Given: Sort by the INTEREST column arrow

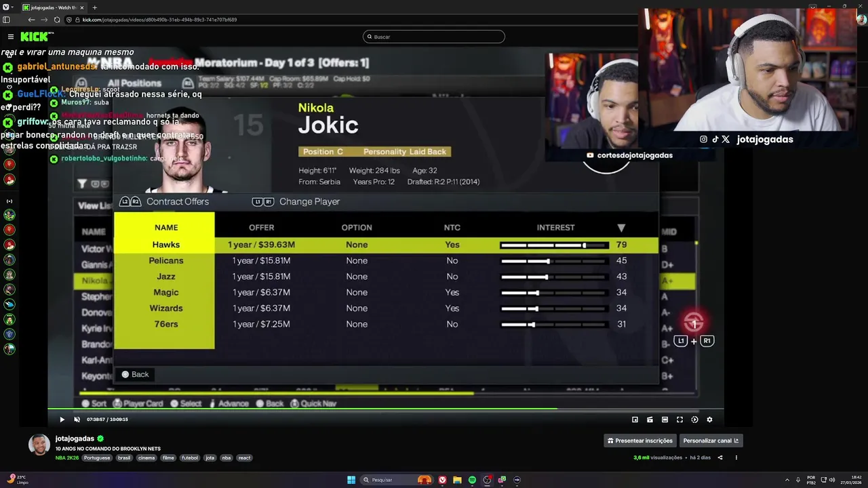Looking at the screenshot, I should click(621, 228).
